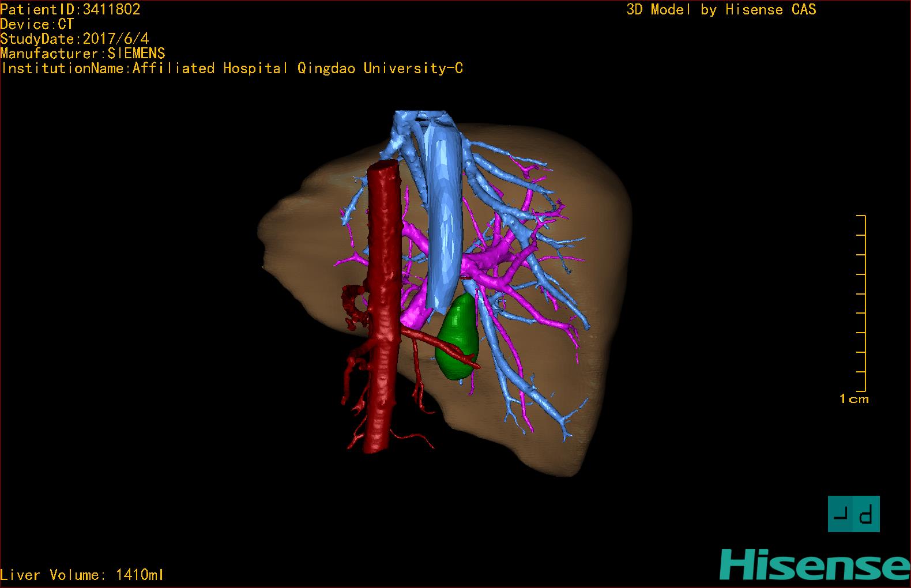
Task: Click the '1cm' scale label
Action: [854, 399]
